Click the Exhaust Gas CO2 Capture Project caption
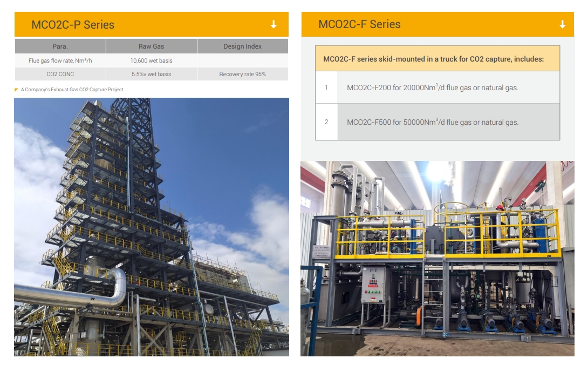The width and height of the screenshot is (588, 365). [x=72, y=90]
